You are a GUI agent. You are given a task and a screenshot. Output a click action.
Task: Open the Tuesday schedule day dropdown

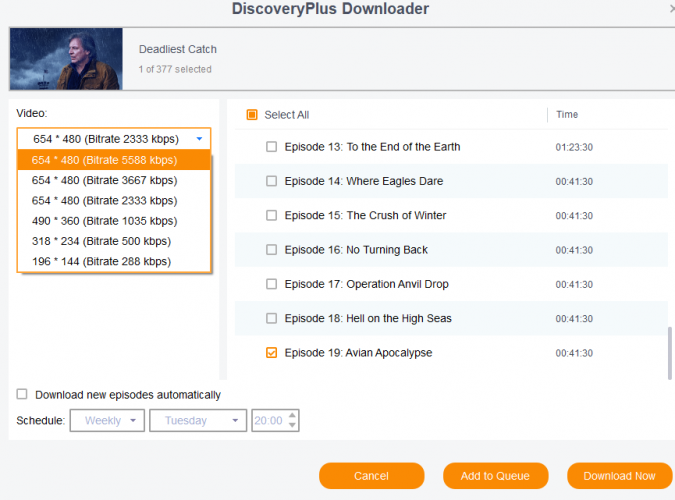(x=198, y=420)
